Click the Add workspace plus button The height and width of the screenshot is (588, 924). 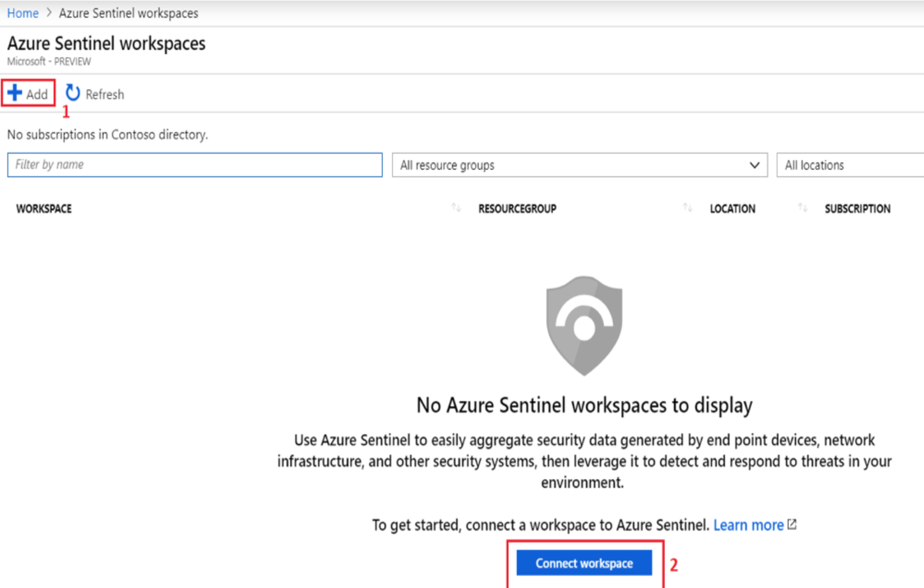click(x=28, y=94)
